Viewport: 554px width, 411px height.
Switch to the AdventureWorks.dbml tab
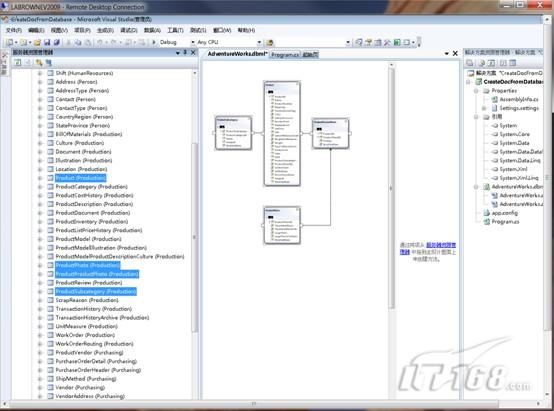[237, 54]
